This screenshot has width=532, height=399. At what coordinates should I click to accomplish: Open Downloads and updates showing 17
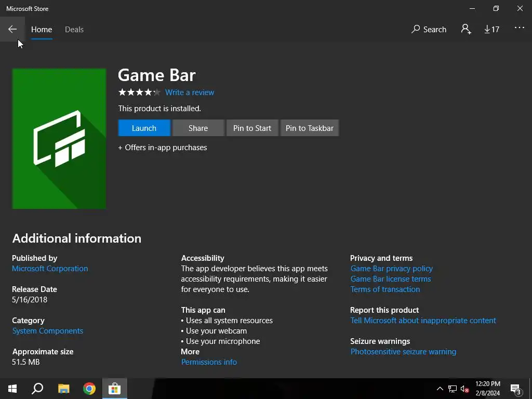click(491, 30)
